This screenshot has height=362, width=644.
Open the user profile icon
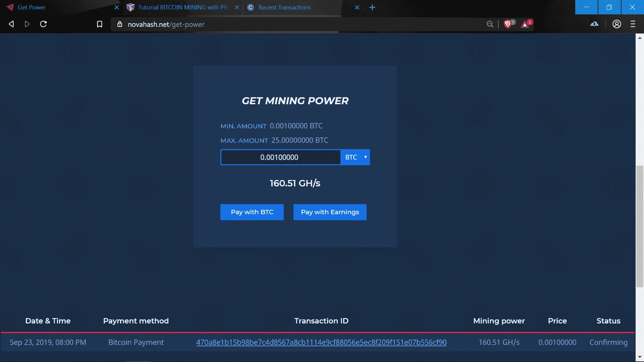point(617,24)
